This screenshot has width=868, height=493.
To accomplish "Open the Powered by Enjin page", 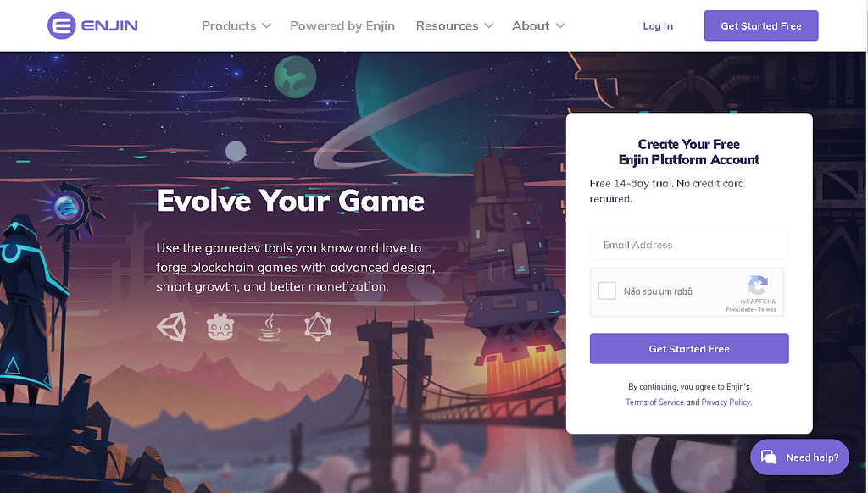I will pos(342,26).
